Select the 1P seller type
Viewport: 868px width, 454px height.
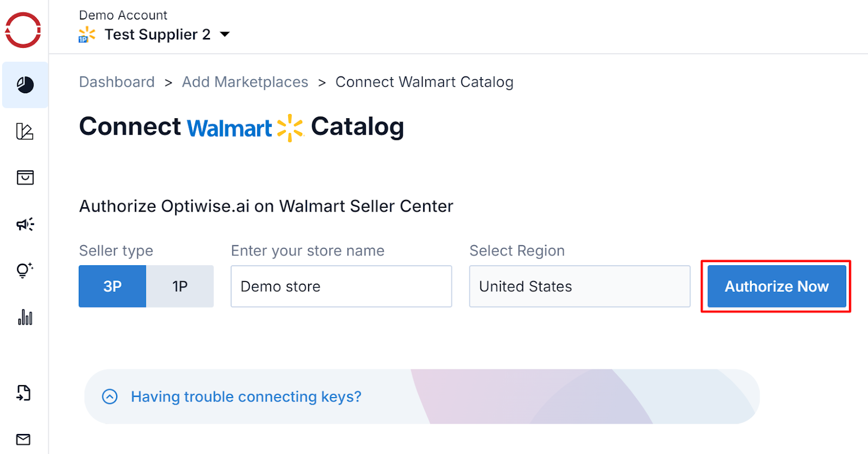[x=180, y=286]
